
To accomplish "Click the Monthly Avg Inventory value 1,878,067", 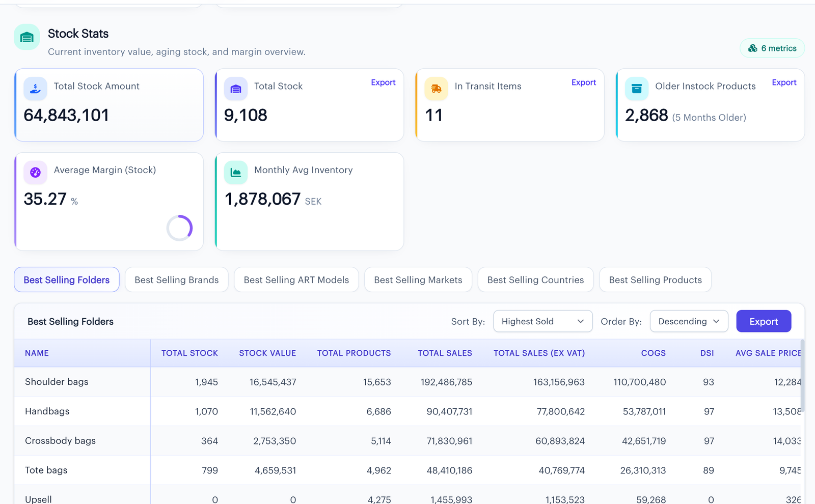I will [x=262, y=199].
